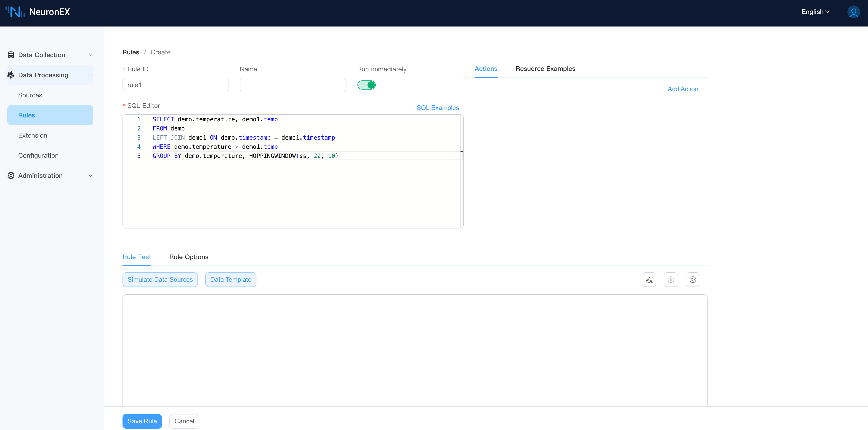Pause the rule test

(671, 280)
